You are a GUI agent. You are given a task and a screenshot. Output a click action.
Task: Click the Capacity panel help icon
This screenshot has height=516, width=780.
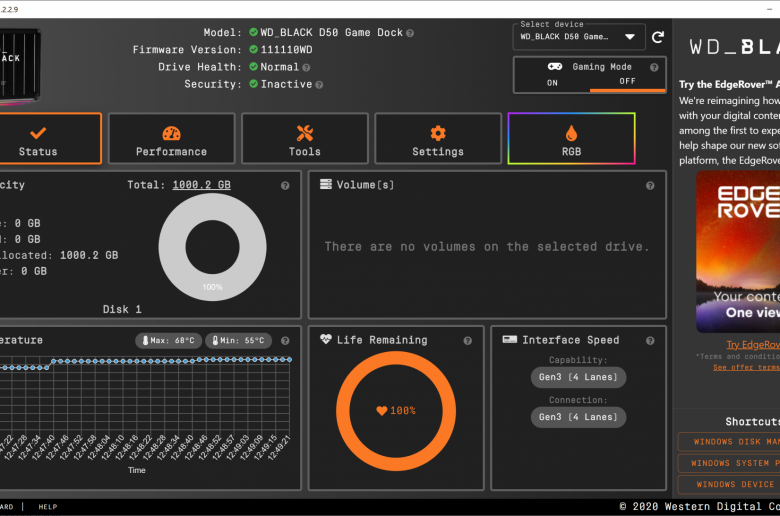pos(285,186)
